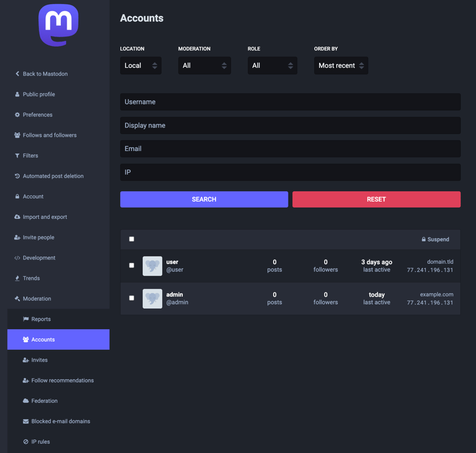Open the Moderation dropdown showing All
This screenshot has width=476, height=453.
pos(204,65)
